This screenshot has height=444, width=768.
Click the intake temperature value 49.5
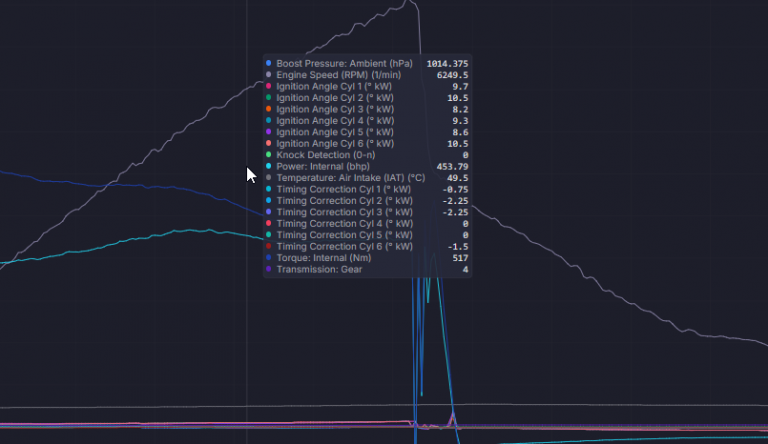(458, 178)
